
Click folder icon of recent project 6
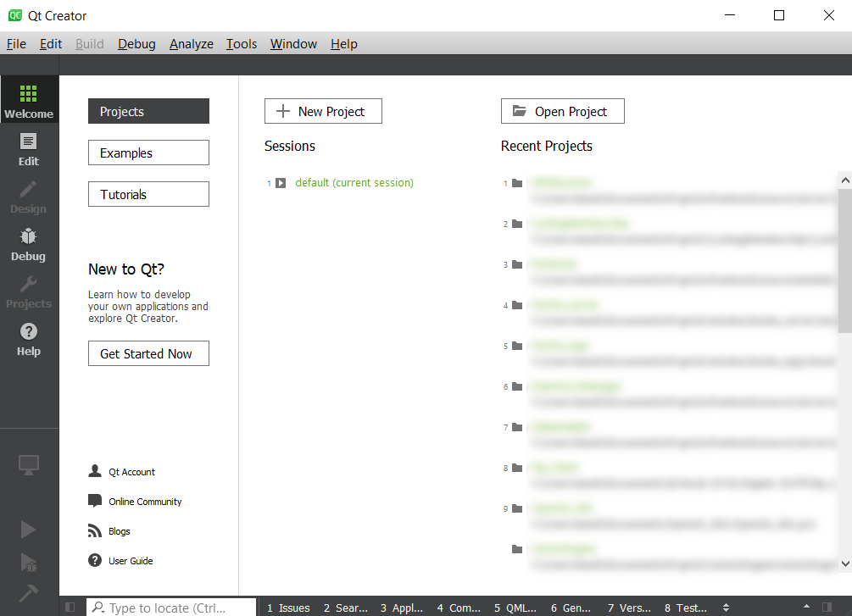click(517, 386)
